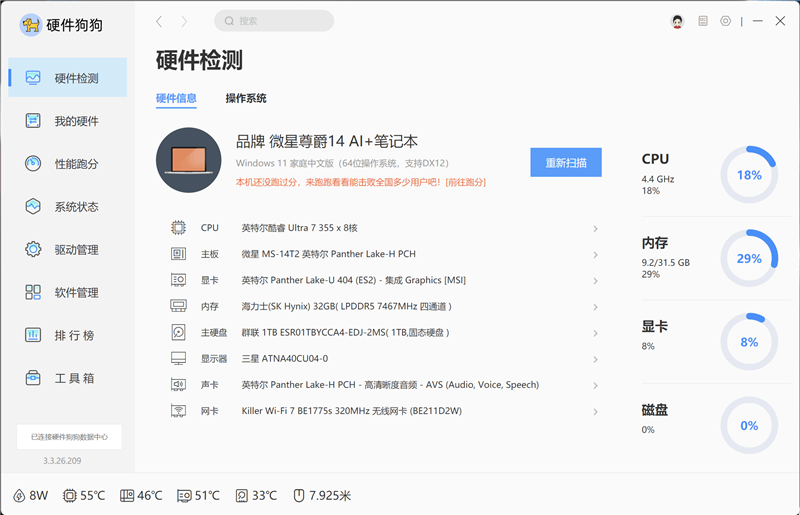800x515 pixels.
Task: Click 海力士(SK Hynix) 32GB memory text
Action: coord(346,306)
